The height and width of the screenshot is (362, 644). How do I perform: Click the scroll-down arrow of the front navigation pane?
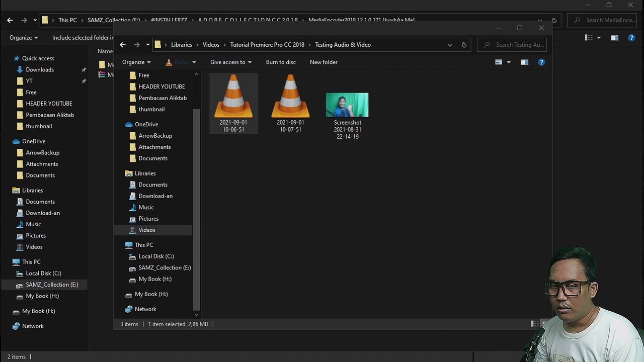click(196, 315)
